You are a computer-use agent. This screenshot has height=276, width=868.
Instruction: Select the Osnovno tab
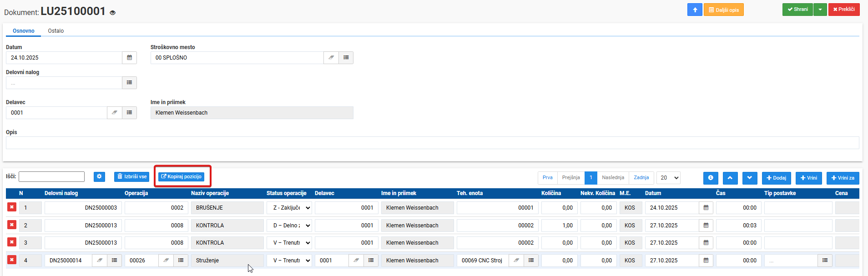[x=24, y=31]
